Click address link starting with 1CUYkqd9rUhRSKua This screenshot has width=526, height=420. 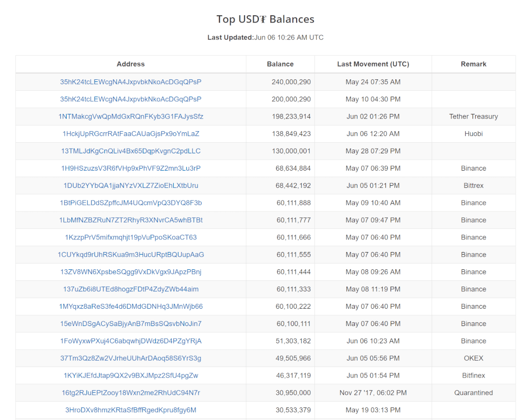click(x=131, y=255)
